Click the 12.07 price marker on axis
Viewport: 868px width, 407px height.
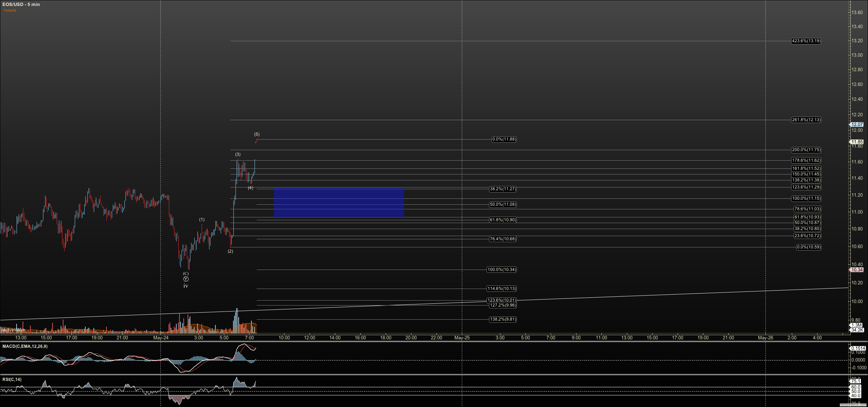[x=857, y=124]
